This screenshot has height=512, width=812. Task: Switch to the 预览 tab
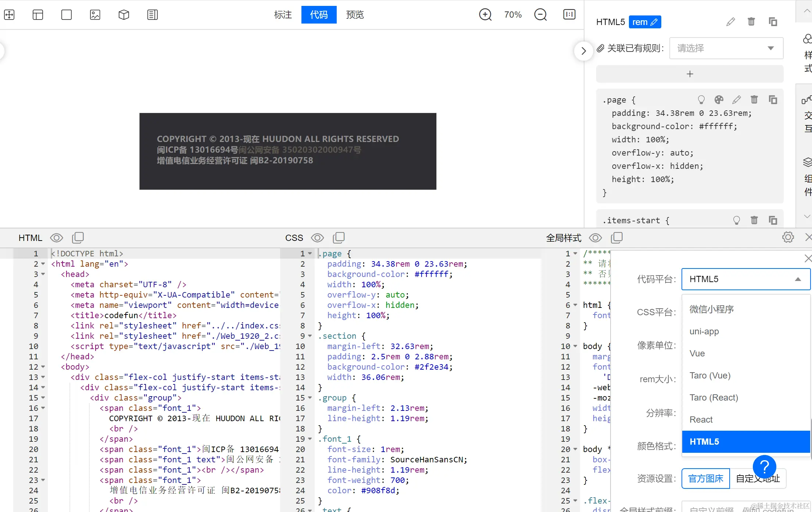click(x=355, y=15)
